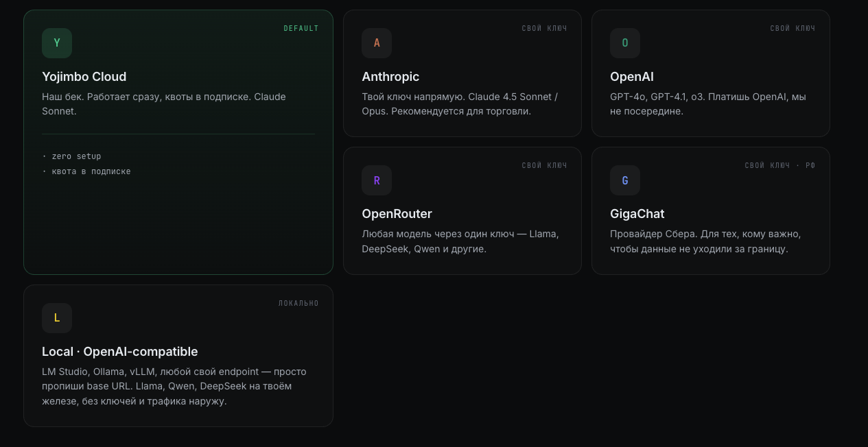868x447 pixels.
Task: Choose the GigaChat provider heading
Action: (637, 214)
